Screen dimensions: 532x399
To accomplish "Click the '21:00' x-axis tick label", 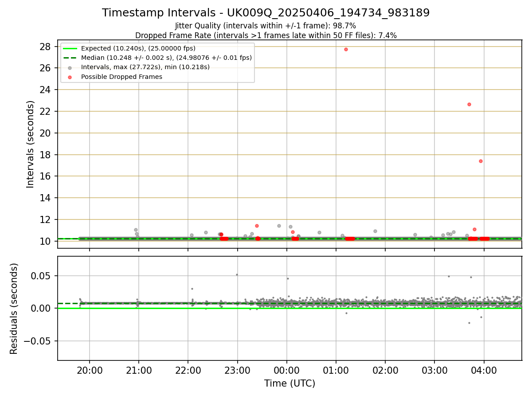I will point(139,370).
